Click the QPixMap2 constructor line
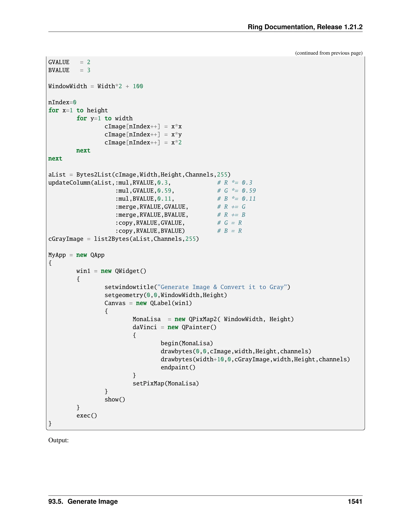411x532 pixels. (x=213, y=320)
